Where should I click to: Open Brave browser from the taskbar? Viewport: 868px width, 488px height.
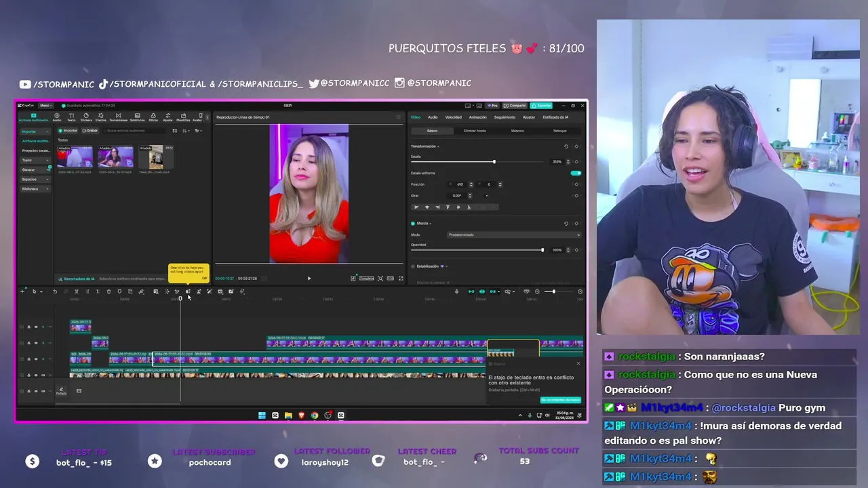(301, 415)
